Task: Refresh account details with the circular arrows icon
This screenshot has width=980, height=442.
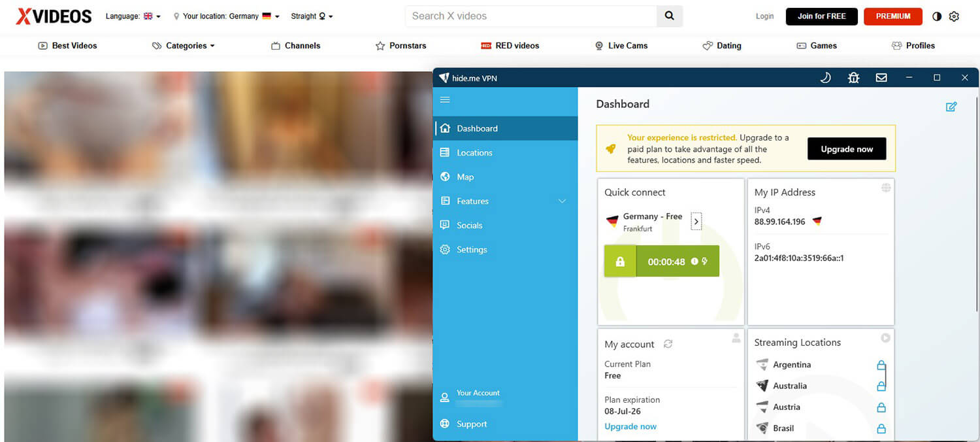Action: click(x=668, y=344)
